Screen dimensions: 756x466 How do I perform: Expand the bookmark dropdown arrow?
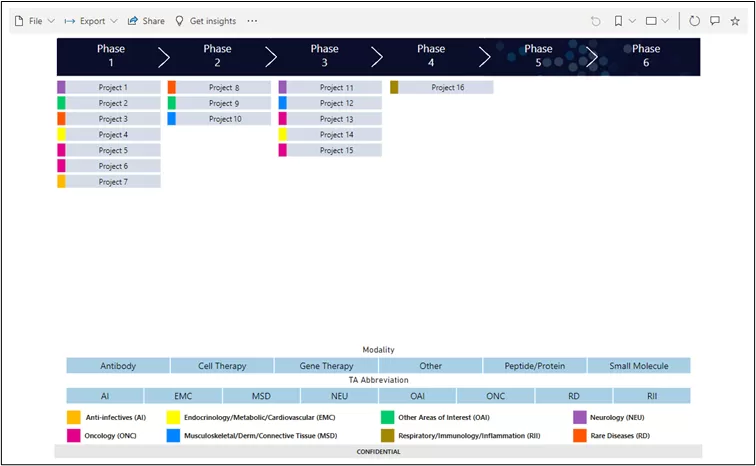[632, 21]
